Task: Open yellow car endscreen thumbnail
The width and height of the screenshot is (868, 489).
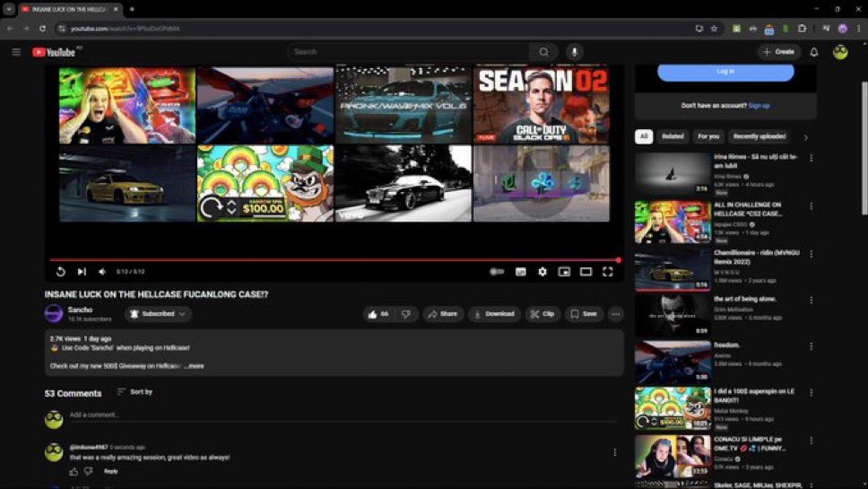Action: (x=127, y=183)
